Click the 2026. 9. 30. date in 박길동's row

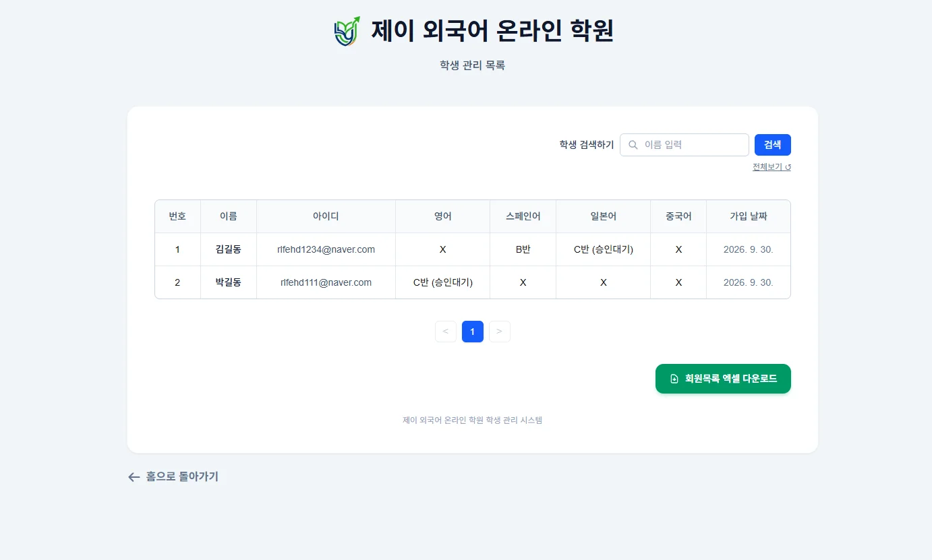pos(749,282)
